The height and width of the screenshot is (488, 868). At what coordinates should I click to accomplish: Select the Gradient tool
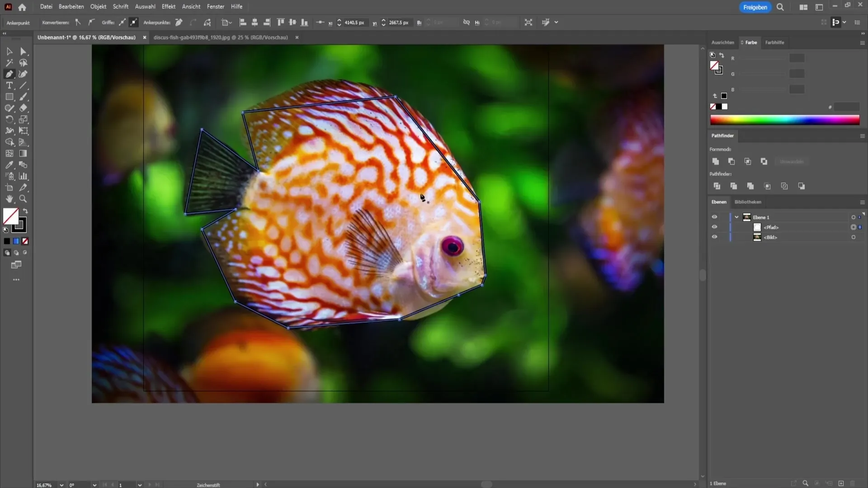click(24, 154)
